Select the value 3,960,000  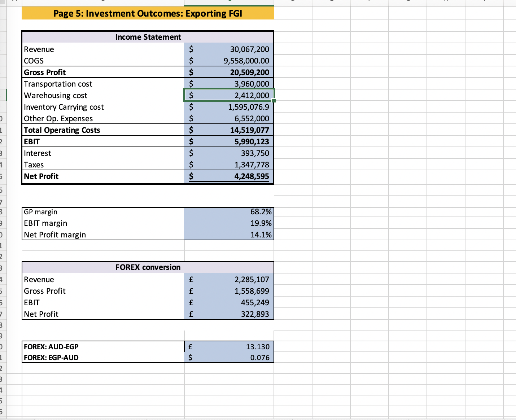tap(252, 84)
